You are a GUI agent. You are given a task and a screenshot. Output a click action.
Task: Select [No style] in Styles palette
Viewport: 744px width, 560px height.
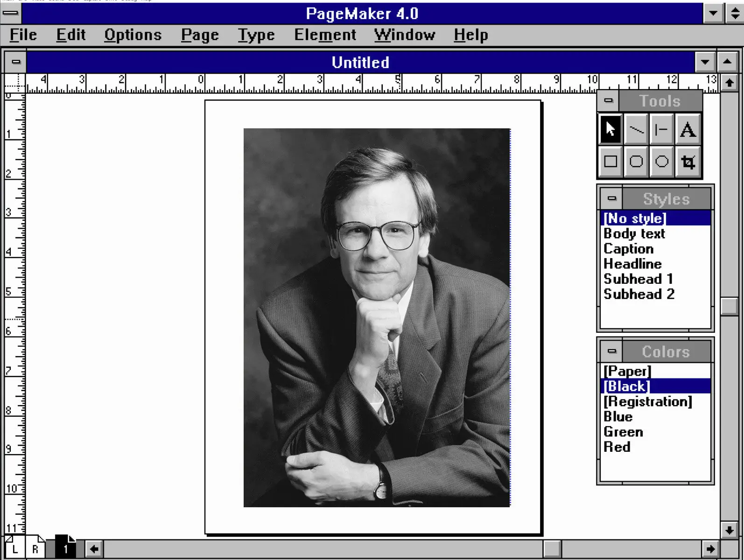tap(655, 218)
